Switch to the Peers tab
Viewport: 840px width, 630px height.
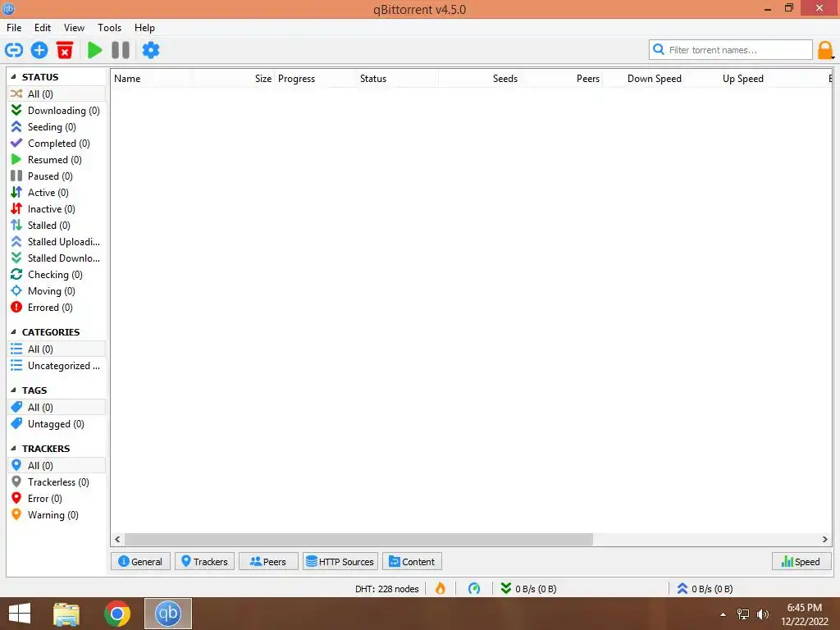[x=268, y=561]
